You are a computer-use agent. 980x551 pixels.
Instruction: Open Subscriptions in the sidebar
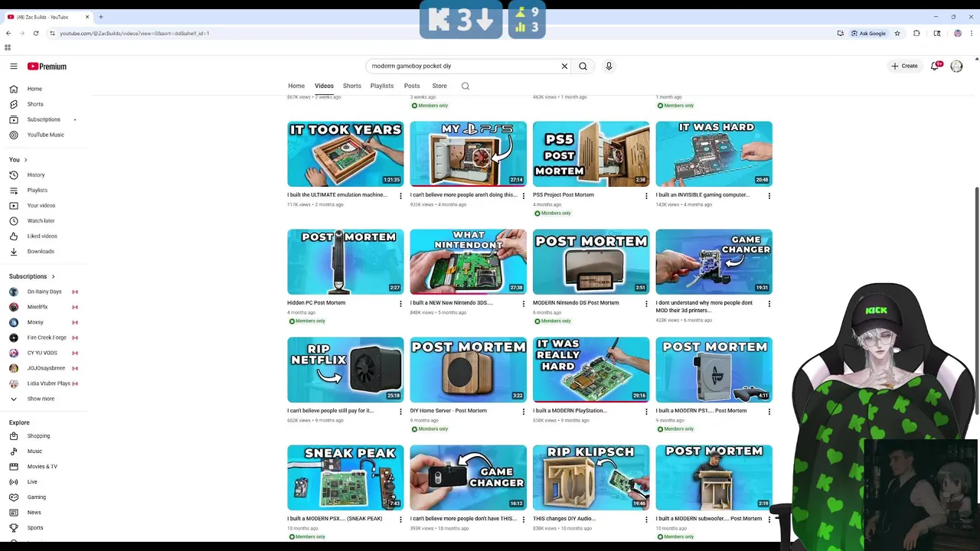pyautogui.click(x=44, y=119)
